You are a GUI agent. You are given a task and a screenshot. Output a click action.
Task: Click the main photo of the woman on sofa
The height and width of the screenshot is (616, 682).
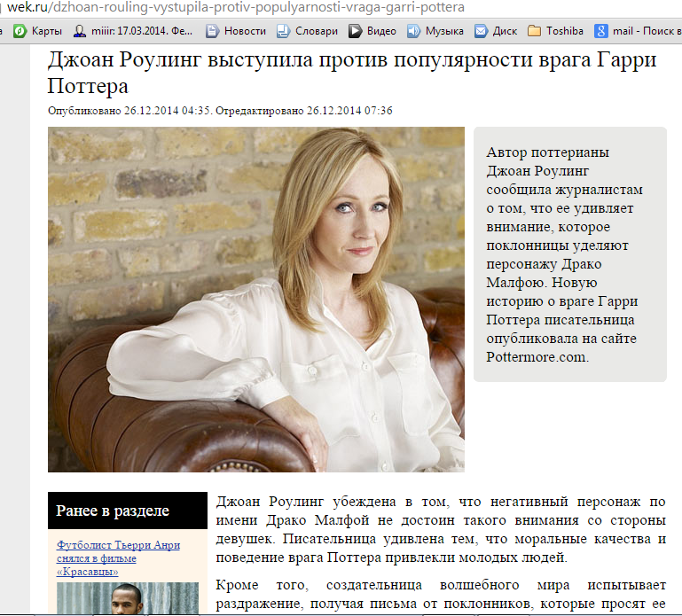click(x=256, y=300)
